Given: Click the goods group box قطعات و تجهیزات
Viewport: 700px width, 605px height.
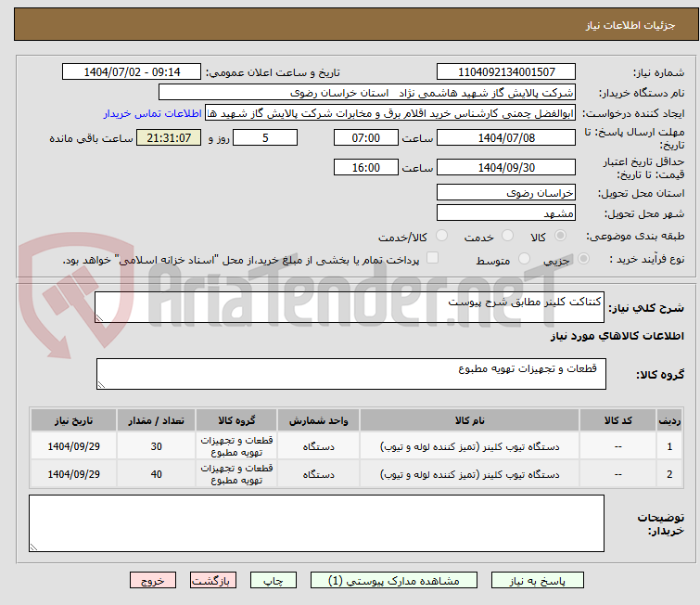Looking at the screenshot, I should [x=350, y=374].
